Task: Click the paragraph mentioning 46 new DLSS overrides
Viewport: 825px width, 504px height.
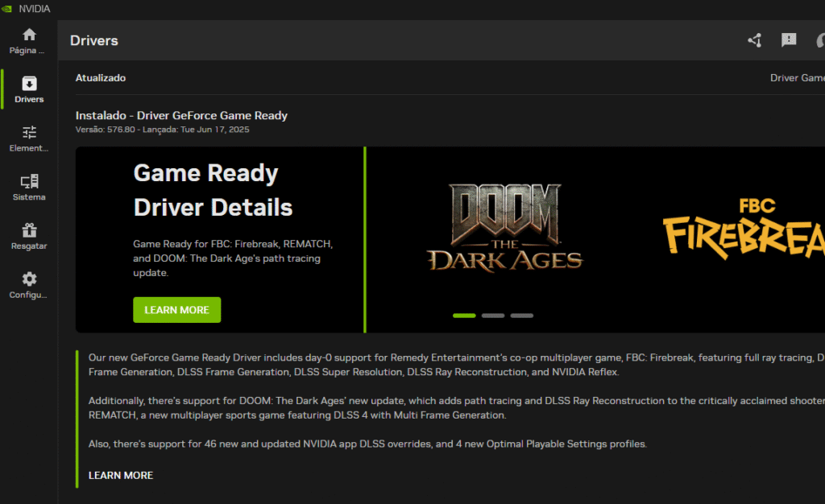Action: 367,444
